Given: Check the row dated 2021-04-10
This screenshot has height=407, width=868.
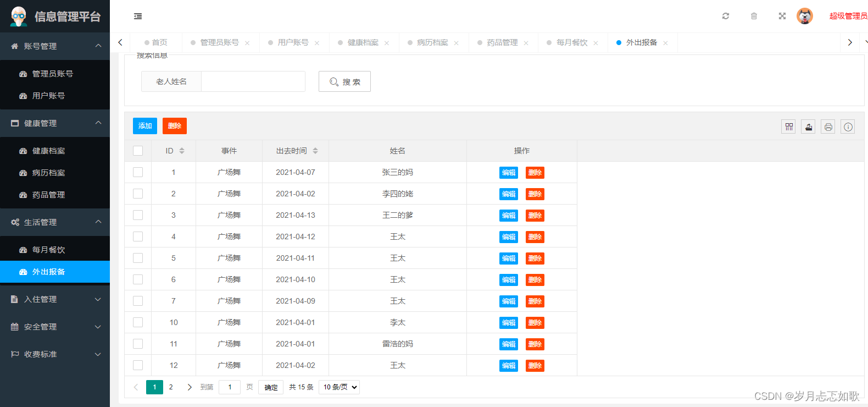Looking at the screenshot, I should click(138, 279).
